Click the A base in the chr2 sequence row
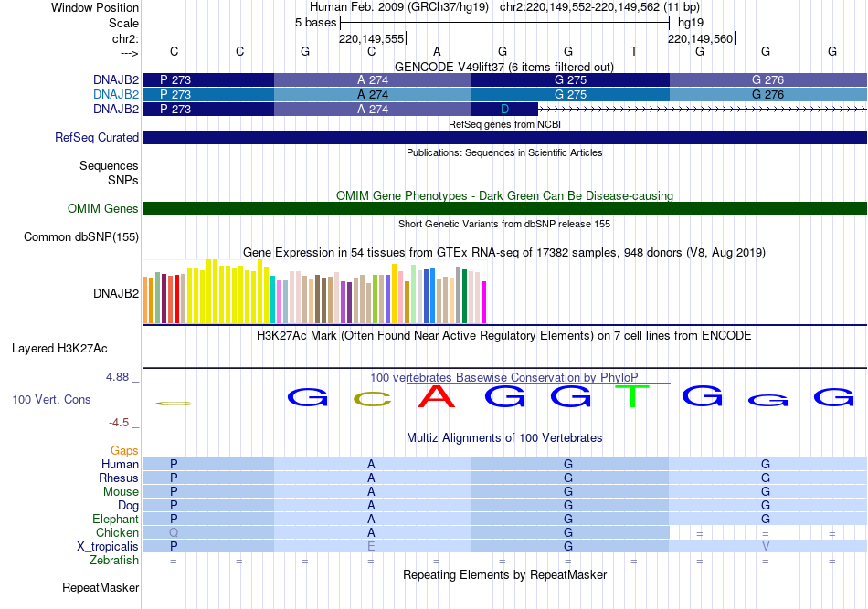Viewport: 868px width, 609px height. point(437,51)
